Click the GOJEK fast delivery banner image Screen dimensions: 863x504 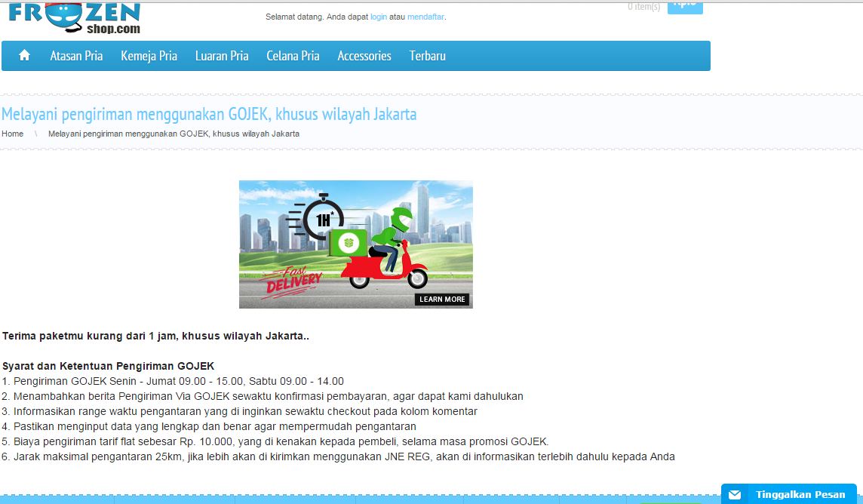click(355, 244)
